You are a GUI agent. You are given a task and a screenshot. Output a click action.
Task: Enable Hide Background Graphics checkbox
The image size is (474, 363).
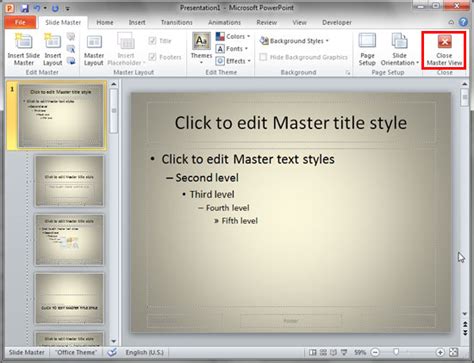click(x=263, y=57)
